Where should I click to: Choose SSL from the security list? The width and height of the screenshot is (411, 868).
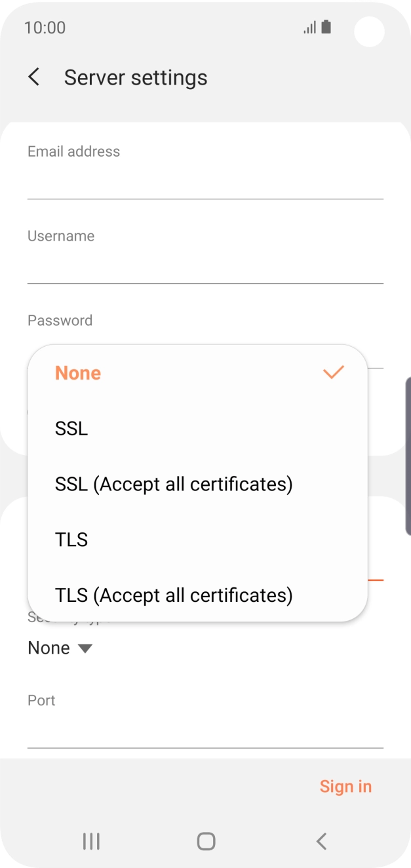click(71, 429)
